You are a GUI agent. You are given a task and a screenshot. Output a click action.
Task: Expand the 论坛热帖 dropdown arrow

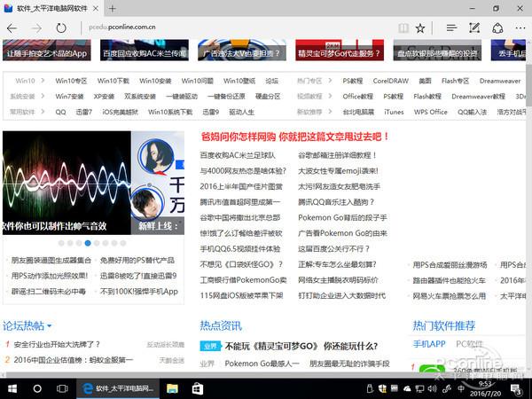click(x=50, y=326)
